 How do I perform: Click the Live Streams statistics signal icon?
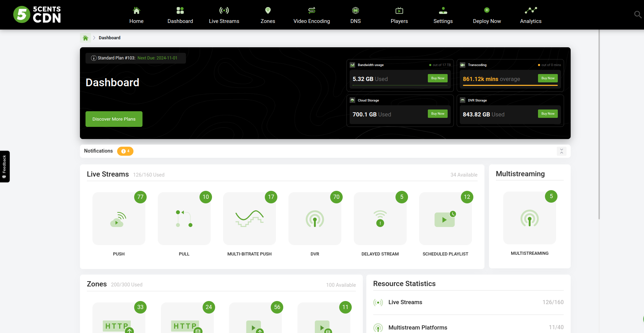378,302
